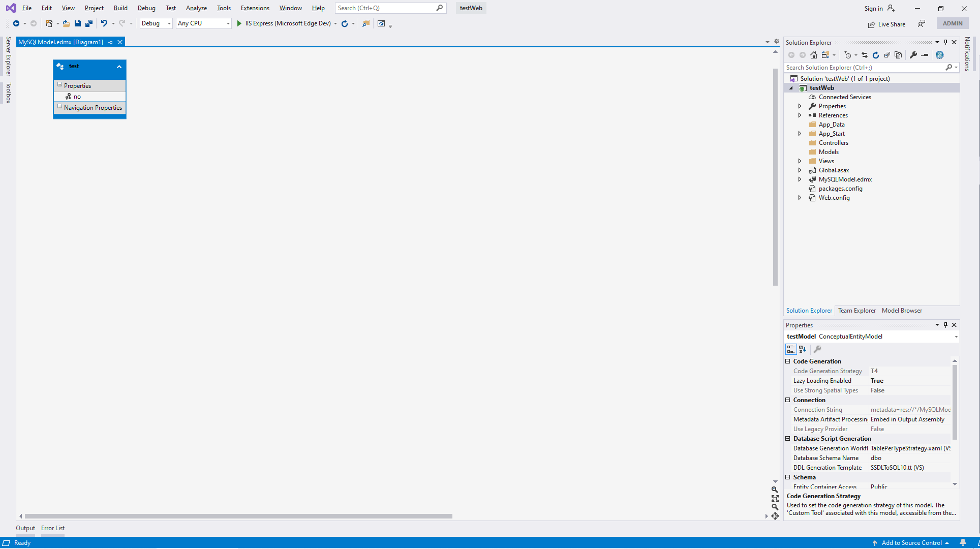Toggle Categorized view in Properties panel
Viewport: 980px width, 549px height.
pyautogui.click(x=791, y=349)
